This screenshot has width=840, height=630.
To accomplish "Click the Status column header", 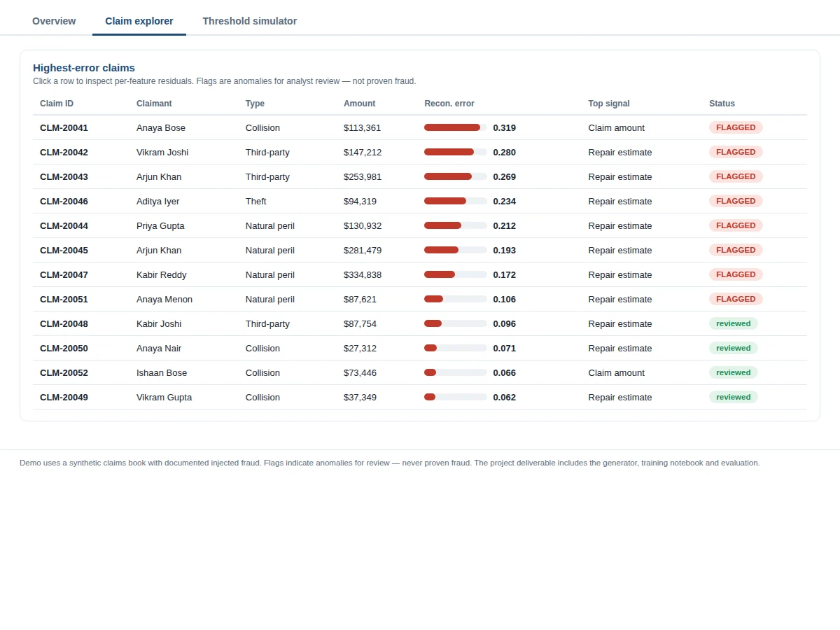I will point(722,104).
